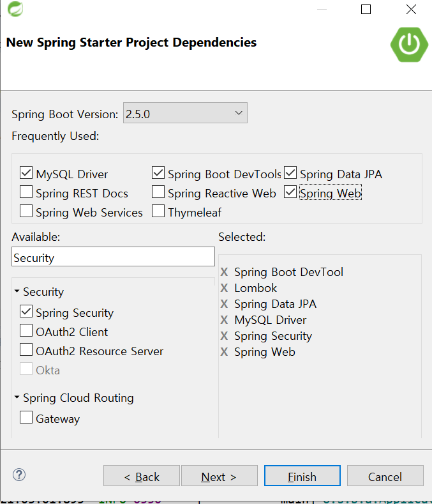Screen dimensions: 432x504
Task: Remove MySQL Driver via X icon
Action: click(x=224, y=320)
